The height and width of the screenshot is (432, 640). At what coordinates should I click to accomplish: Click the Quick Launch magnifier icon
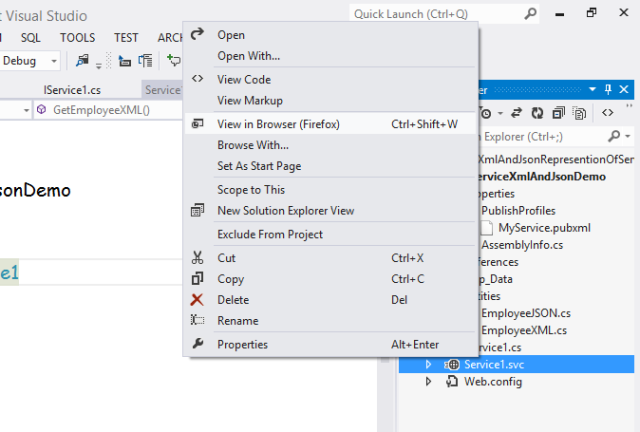[530, 14]
